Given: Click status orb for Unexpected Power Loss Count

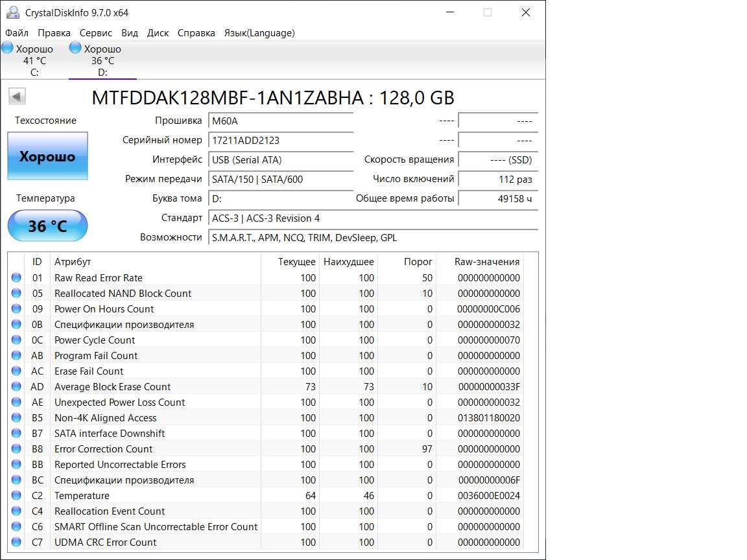Looking at the screenshot, I should click(16, 402).
